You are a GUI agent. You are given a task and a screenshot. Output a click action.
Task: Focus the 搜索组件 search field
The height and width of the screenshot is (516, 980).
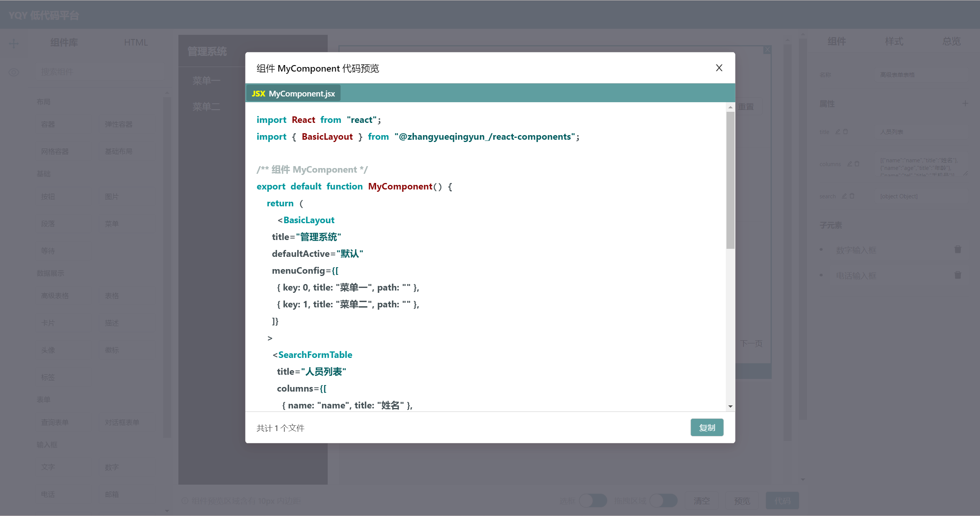(100, 72)
